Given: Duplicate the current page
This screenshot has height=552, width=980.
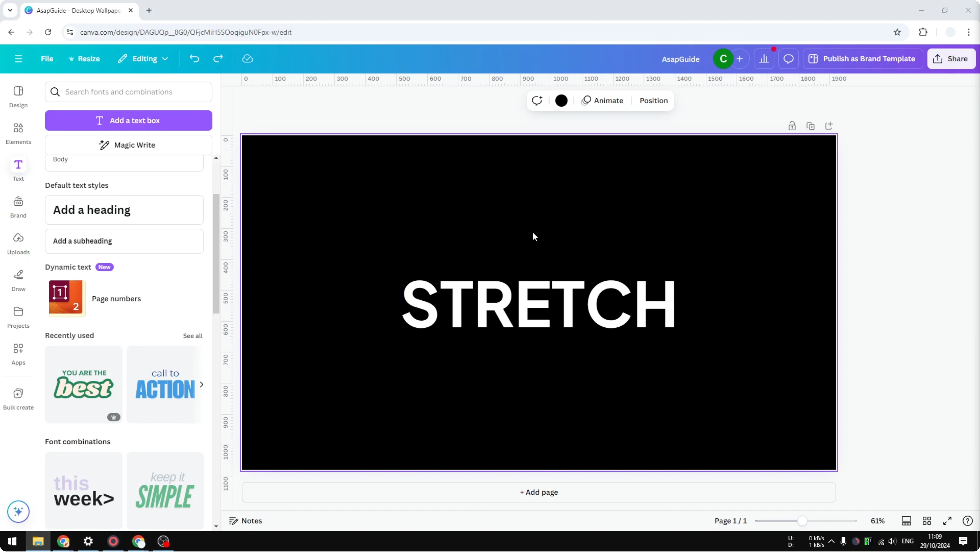Looking at the screenshot, I should tap(811, 126).
